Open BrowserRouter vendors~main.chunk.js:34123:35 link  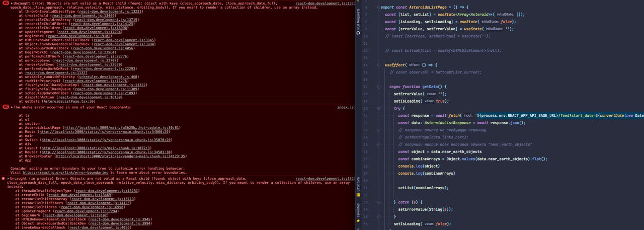[x=120, y=156]
